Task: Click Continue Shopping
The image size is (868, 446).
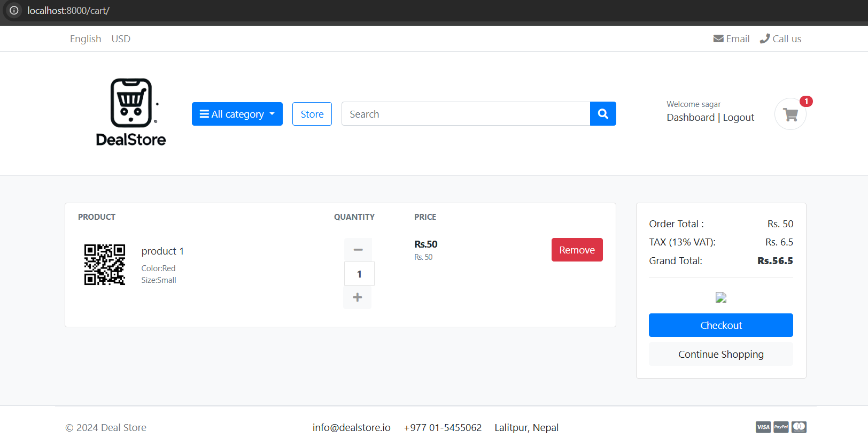Action: [x=720, y=354]
